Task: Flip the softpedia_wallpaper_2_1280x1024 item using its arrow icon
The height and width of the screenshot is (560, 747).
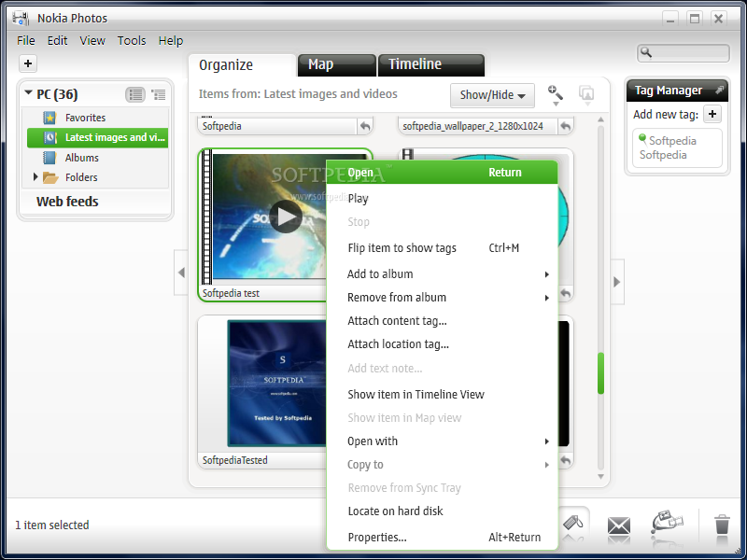Action: [566, 126]
